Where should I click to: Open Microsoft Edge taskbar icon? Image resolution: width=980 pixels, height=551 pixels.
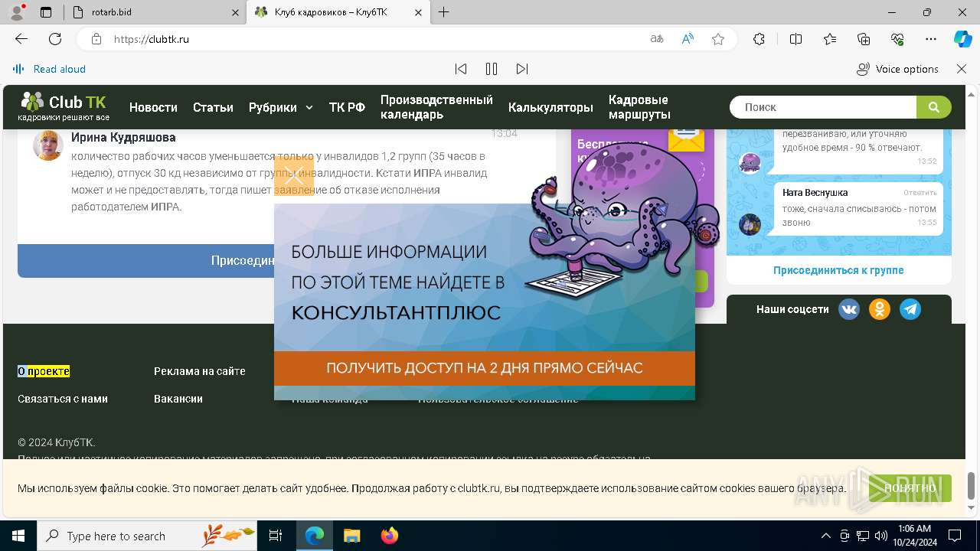(x=315, y=536)
